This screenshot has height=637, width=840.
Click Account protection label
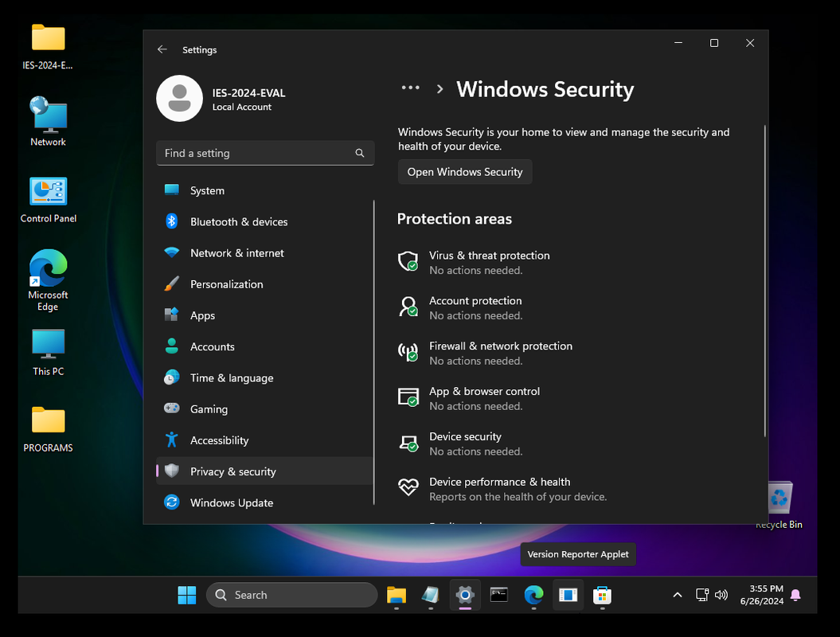click(x=475, y=301)
